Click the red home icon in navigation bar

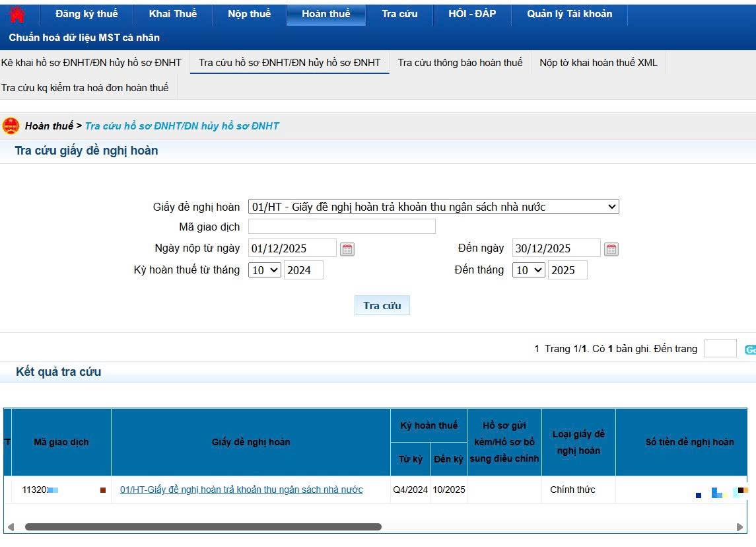(17, 15)
